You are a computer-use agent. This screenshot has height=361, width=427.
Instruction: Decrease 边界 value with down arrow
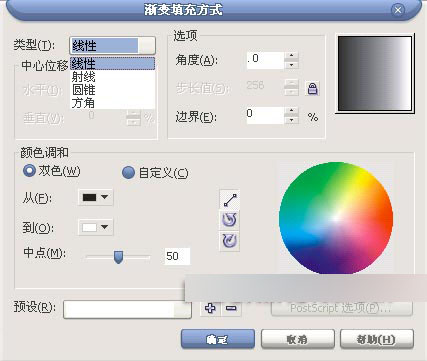click(292, 120)
